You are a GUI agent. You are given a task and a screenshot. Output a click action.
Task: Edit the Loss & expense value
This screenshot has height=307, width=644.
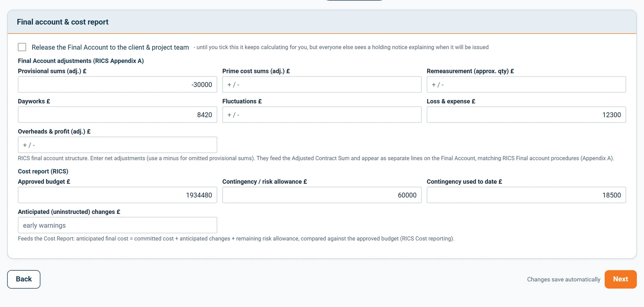[x=526, y=115]
